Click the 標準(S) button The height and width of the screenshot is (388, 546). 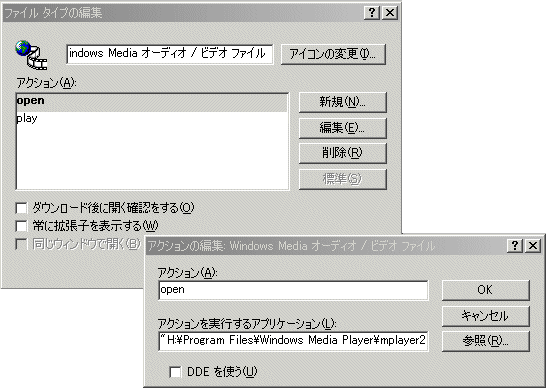[x=343, y=179]
